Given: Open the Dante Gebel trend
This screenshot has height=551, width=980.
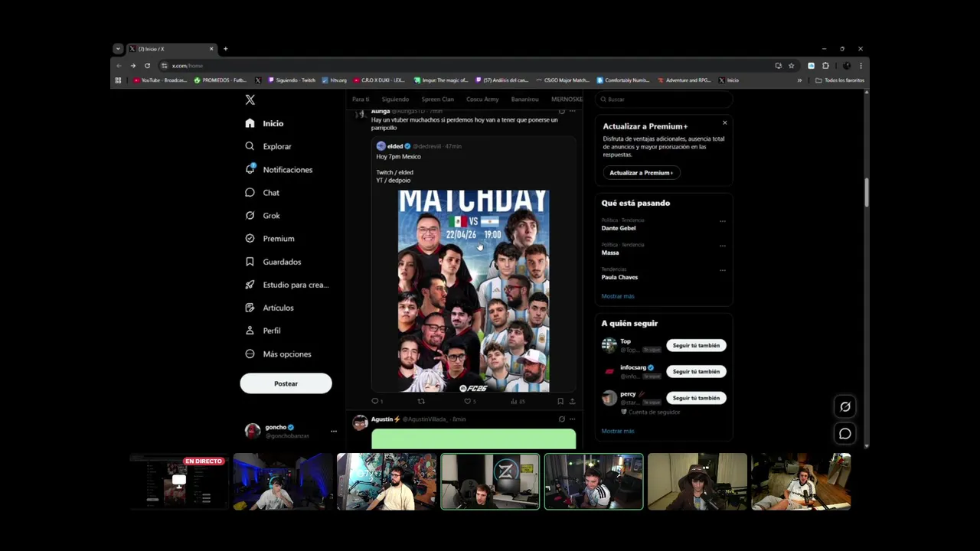Looking at the screenshot, I should tap(618, 228).
